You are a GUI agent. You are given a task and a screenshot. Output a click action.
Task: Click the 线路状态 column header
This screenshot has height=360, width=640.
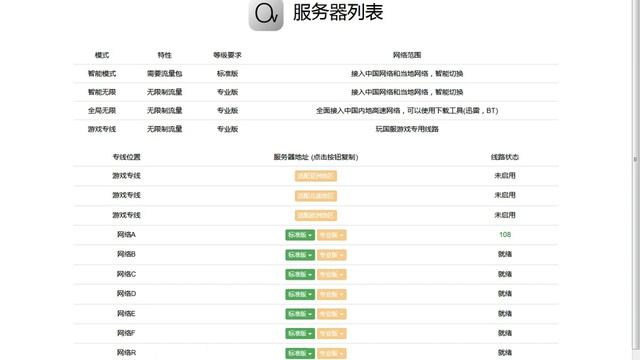[x=505, y=157]
